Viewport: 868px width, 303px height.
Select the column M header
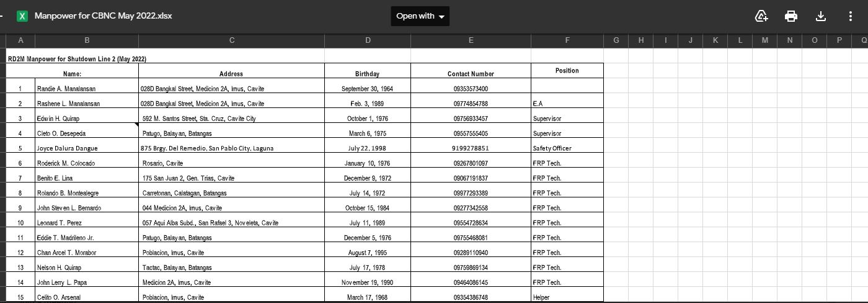click(x=764, y=40)
